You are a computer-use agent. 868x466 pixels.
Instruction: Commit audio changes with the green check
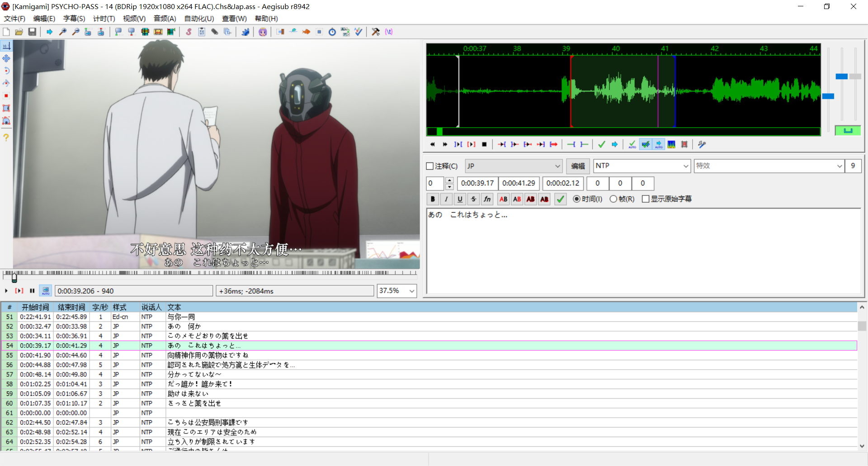click(x=602, y=144)
